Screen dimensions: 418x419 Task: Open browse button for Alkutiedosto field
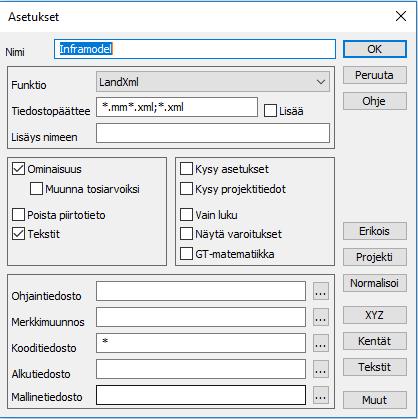(321, 369)
